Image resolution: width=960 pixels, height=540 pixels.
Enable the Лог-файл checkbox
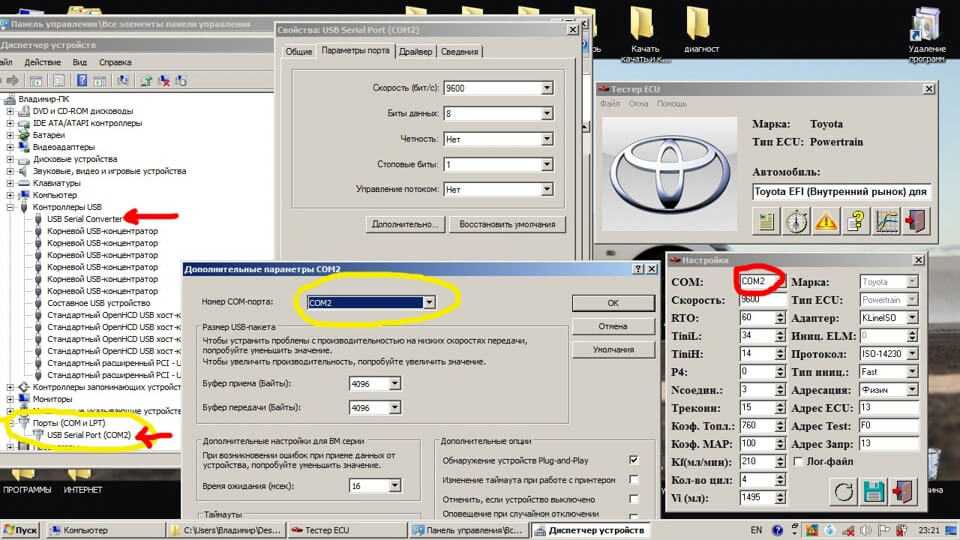tap(797, 461)
